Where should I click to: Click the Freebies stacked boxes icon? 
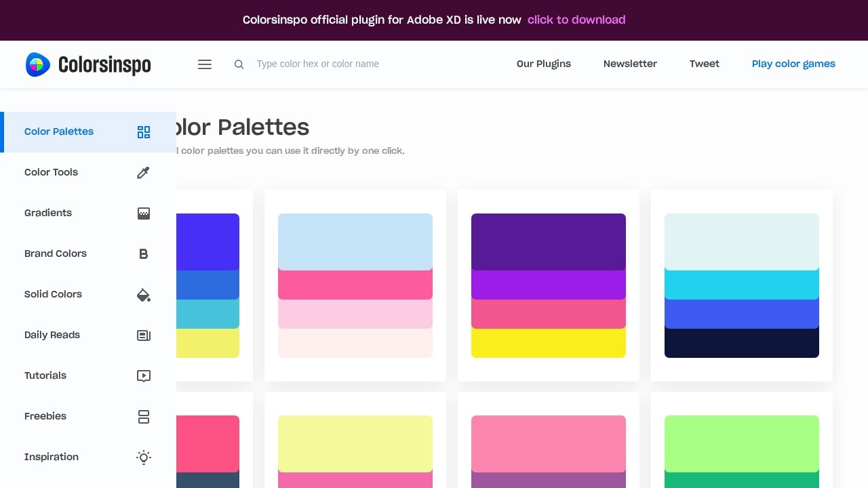144,417
